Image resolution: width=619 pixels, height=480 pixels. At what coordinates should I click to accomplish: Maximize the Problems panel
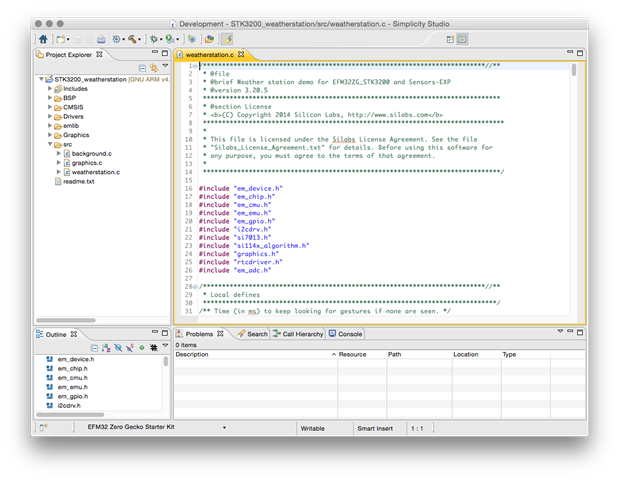coord(580,332)
